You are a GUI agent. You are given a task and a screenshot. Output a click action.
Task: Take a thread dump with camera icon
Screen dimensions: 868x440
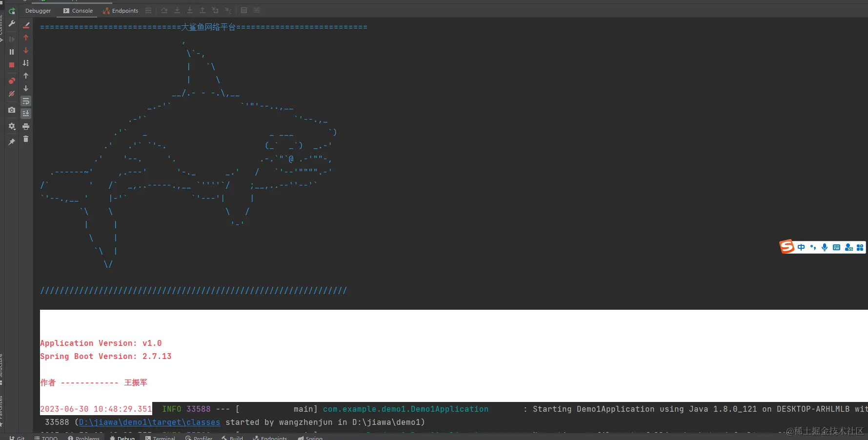point(12,110)
